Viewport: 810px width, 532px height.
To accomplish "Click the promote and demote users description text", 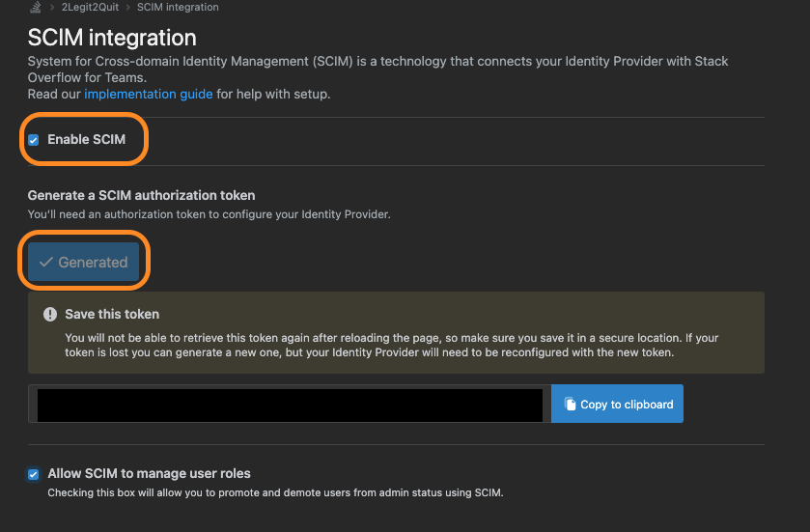I will (275, 492).
